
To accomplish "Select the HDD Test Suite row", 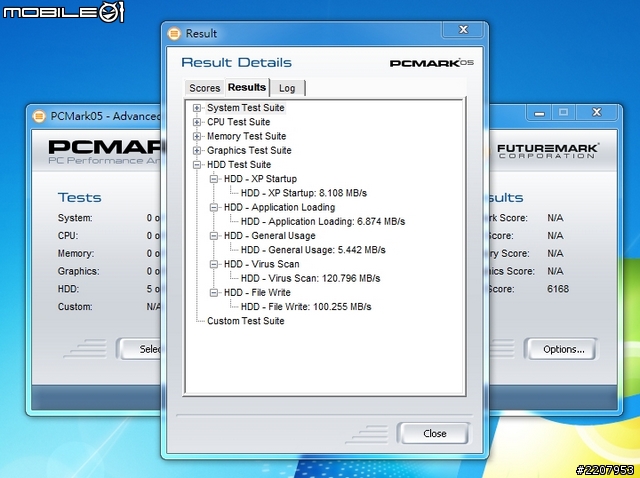I will tap(239, 165).
